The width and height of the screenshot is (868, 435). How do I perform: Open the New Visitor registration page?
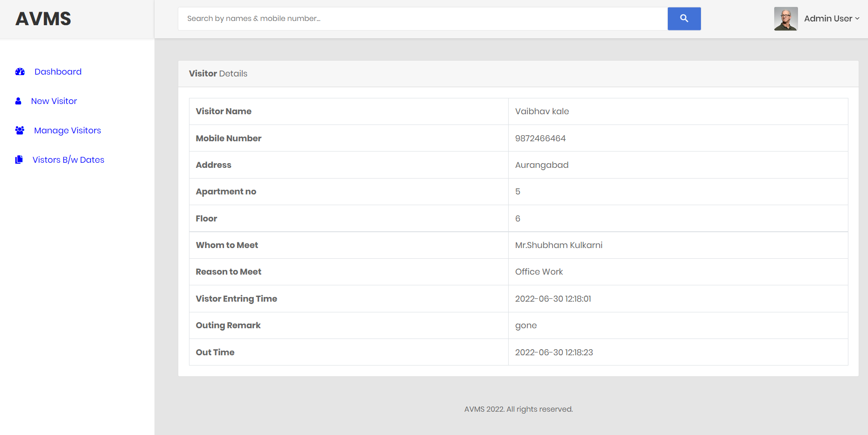[54, 101]
